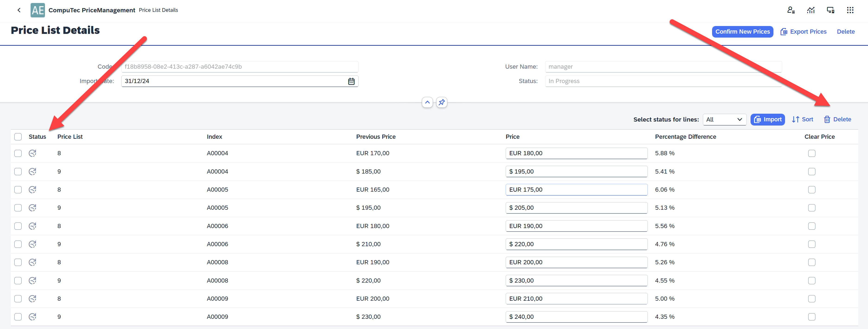Click the AE application logo
This screenshot has width=868, height=329.
37,10
